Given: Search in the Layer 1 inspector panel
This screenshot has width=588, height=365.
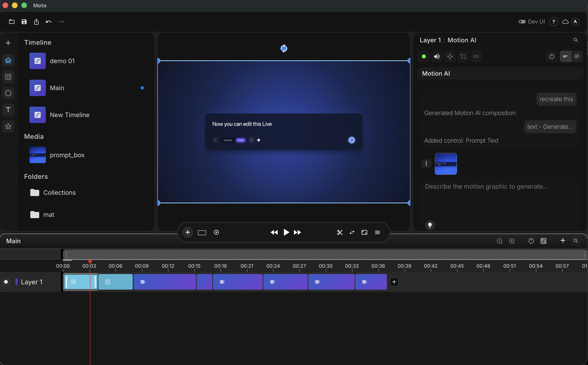Looking at the screenshot, I should tap(576, 40).
